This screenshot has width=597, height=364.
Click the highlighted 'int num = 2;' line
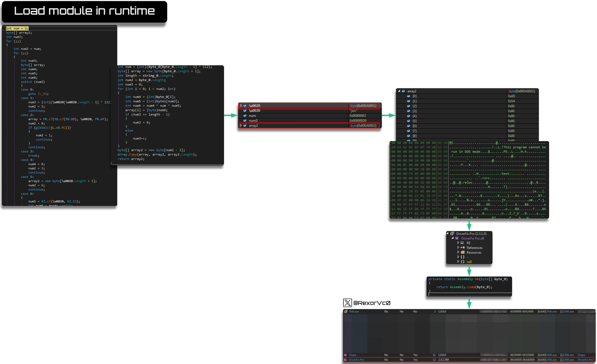17,28
